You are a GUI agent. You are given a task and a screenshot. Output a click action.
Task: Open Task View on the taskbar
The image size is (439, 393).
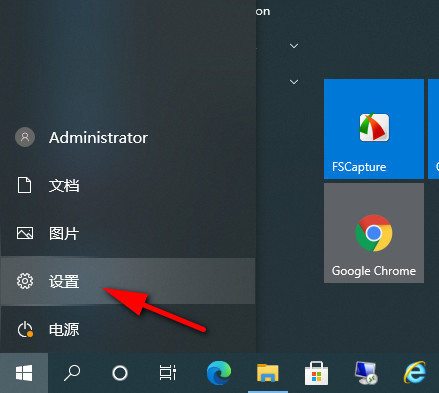(168, 373)
